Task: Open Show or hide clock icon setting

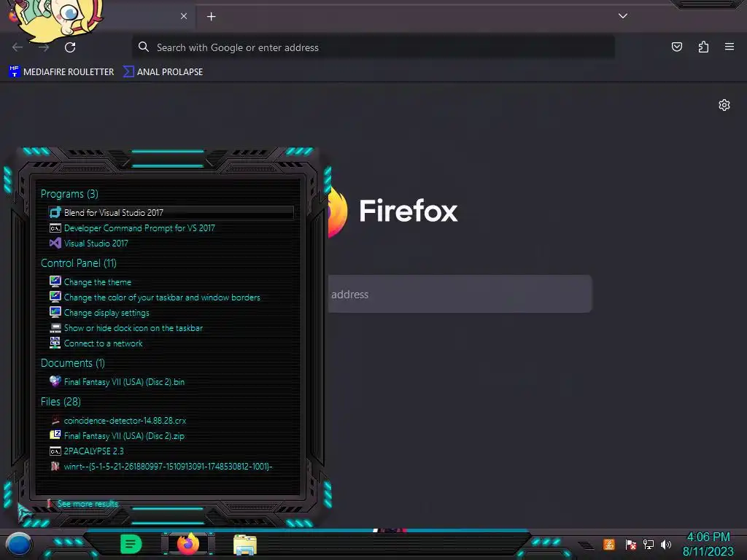Action: pos(133,328)
